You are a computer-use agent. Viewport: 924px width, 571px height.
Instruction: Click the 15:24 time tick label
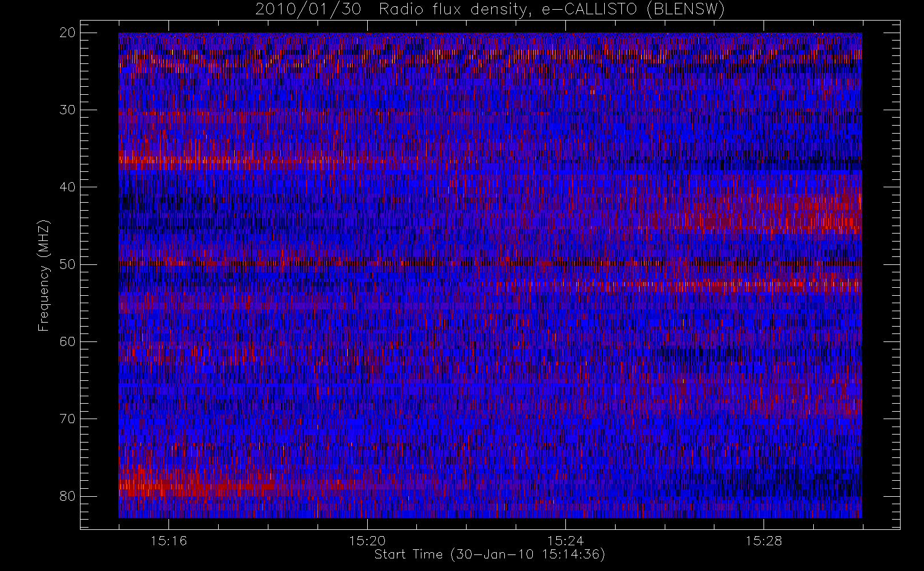coord(565,541)
